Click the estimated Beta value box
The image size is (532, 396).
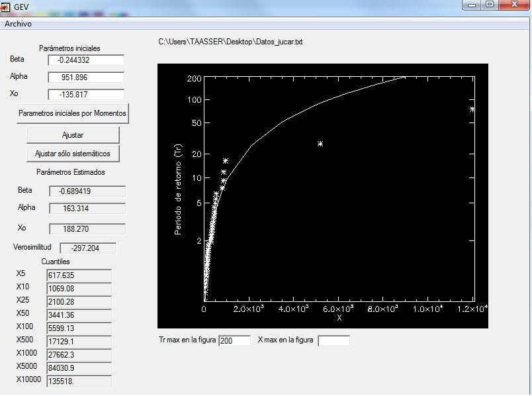[87, 191]
